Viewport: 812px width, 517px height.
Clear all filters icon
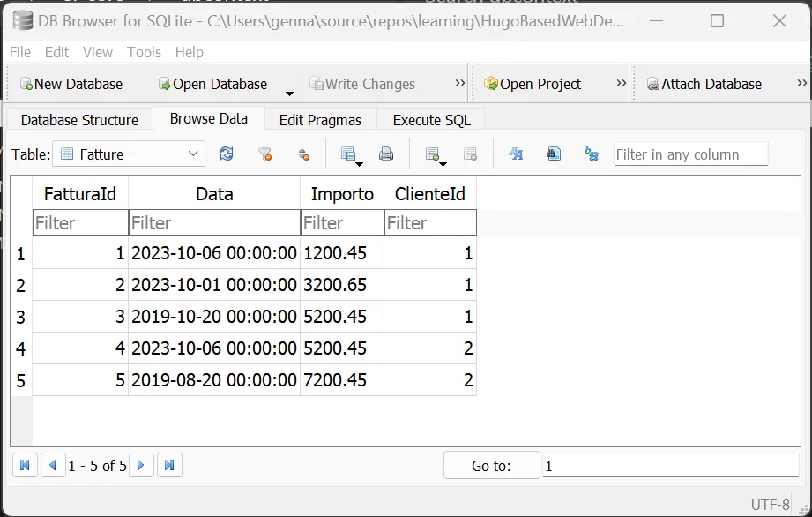[x=264, y=154]
